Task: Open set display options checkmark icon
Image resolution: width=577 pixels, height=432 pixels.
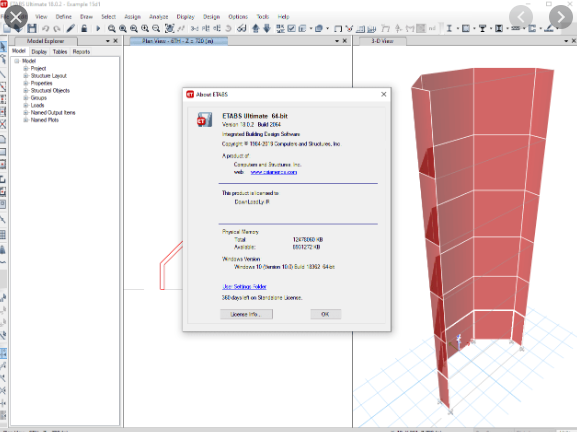Action: click(291, 28)
